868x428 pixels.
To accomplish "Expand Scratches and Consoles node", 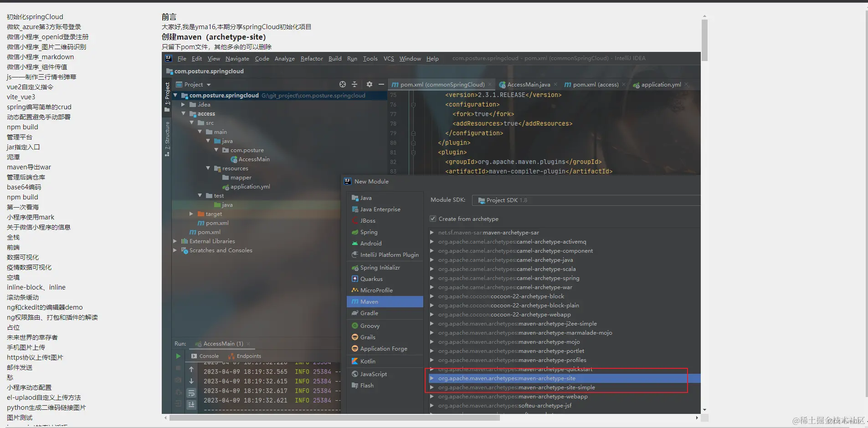I will click(175, 250).
